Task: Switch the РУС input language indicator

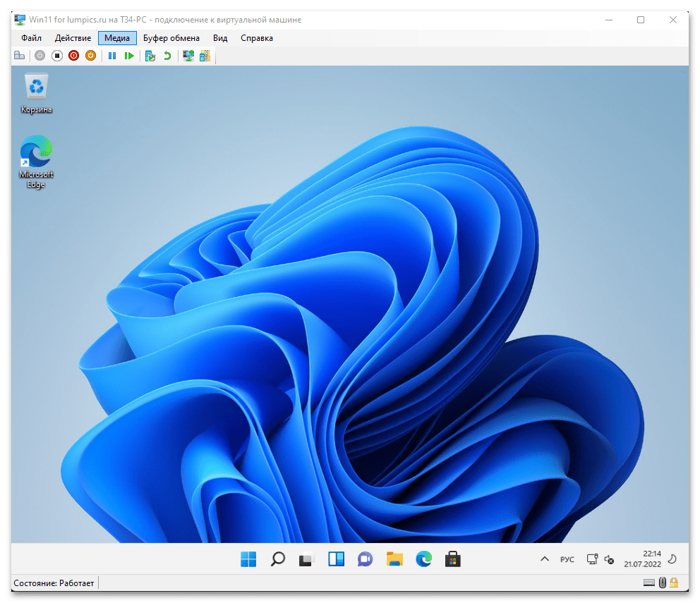Action: point(567,559)
